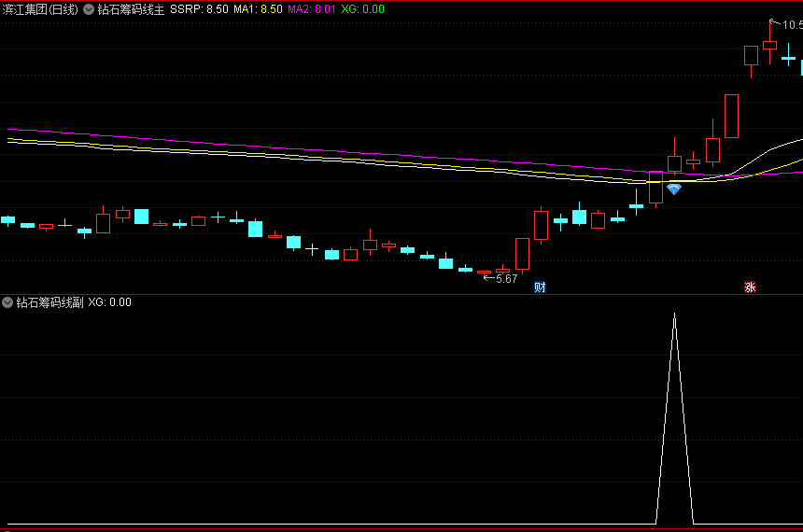Click the white cross doji candle

click(x=312, y=249)
